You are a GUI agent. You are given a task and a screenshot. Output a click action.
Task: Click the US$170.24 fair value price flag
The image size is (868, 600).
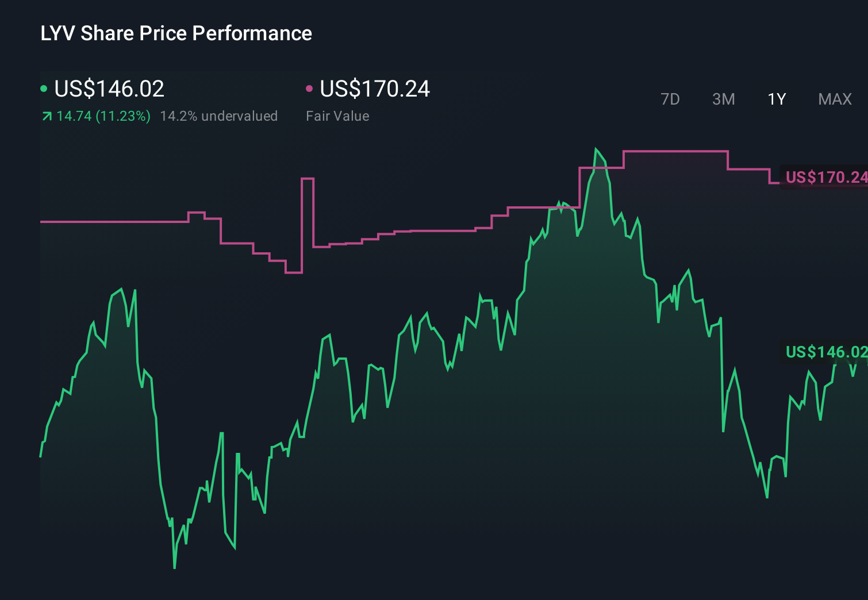[825, 178]
